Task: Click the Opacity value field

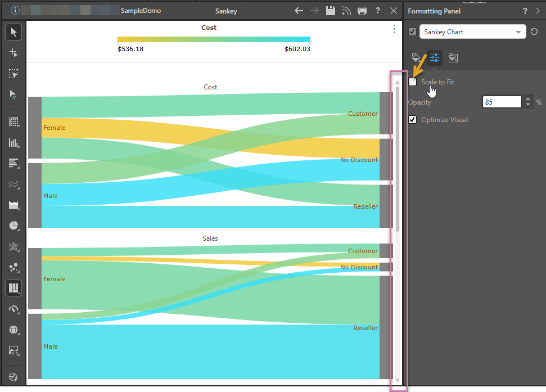Action: (502, 102)
